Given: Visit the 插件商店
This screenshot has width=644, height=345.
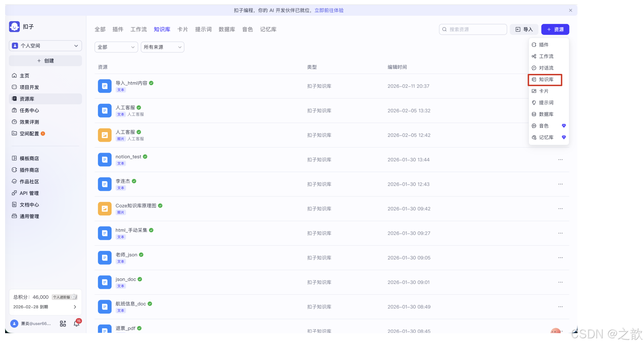Looking at the screenshot, I should coord(45,170).
